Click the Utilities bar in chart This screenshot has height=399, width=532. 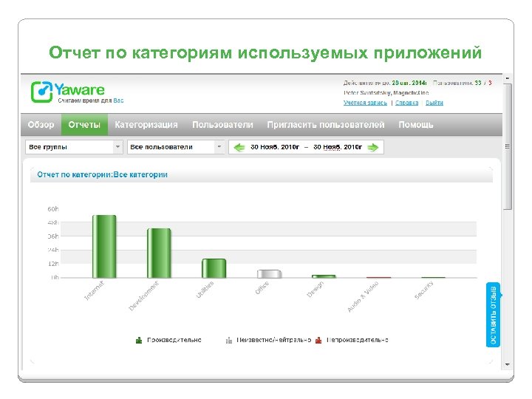(x=214, y=268)
